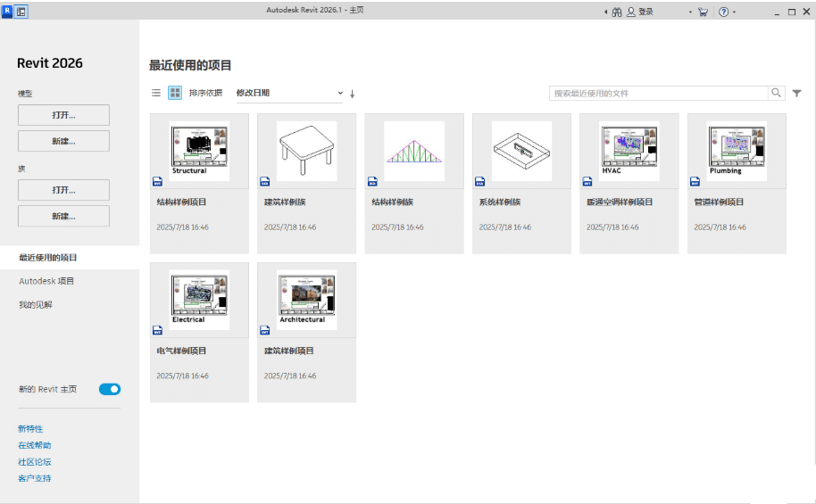Screen dimensions: 816x504
Task: Open the 登录 account dropdown arrow
Action: coord(690,12)
